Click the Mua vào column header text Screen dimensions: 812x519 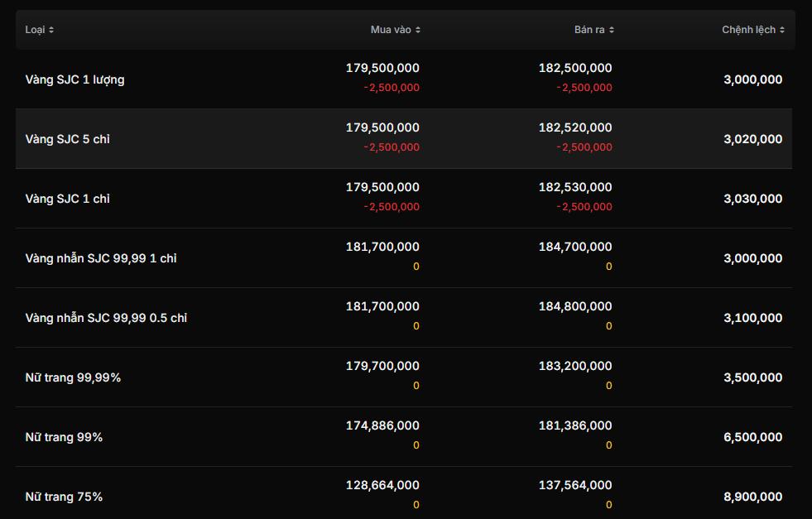click(391, 30)
